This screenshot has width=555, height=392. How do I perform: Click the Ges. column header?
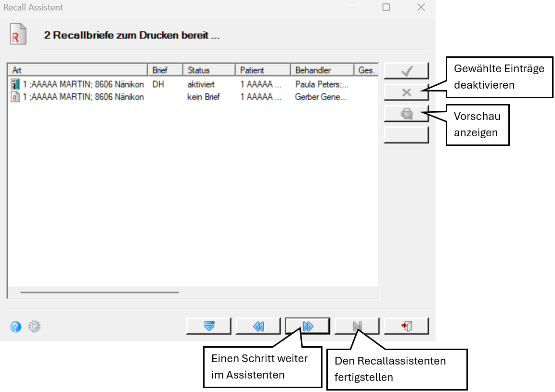point(366,70)
